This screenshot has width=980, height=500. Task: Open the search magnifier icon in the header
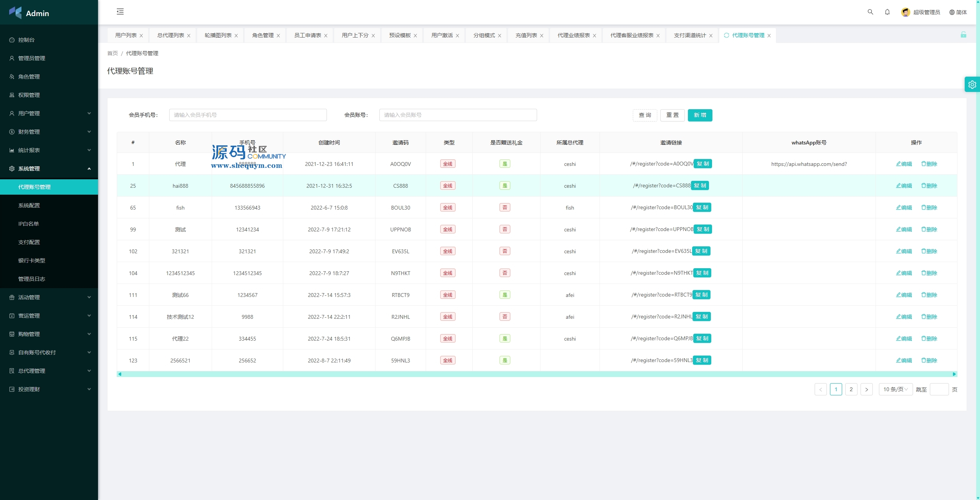pyautogui.click(x=870, y=12)
